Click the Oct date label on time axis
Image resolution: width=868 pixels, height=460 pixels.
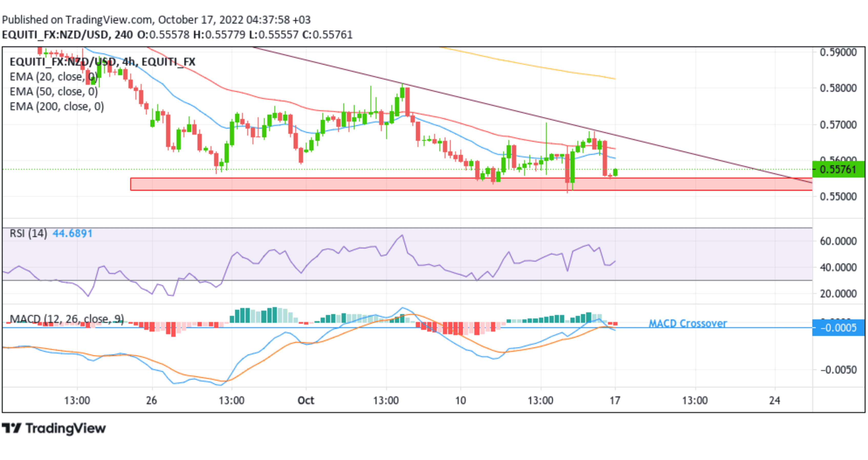[x=306, y=400]
